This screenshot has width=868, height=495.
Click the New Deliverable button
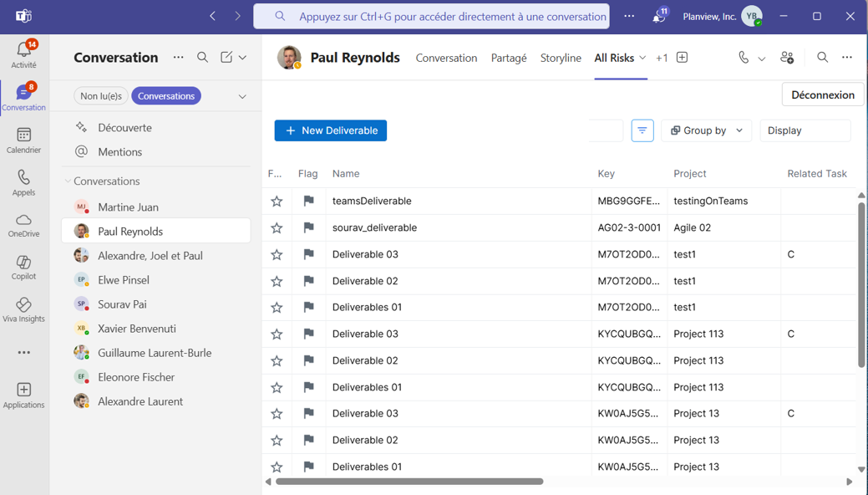[x=331, y=130]
